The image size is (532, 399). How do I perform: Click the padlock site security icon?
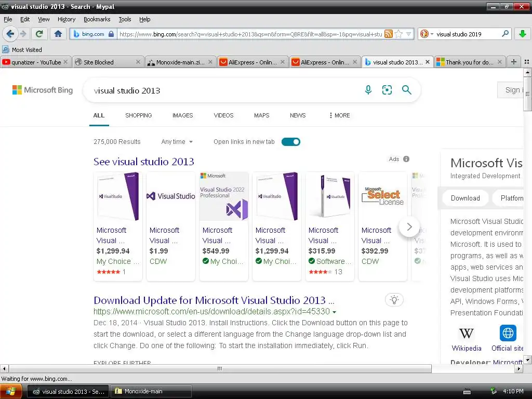click(111, 34)
